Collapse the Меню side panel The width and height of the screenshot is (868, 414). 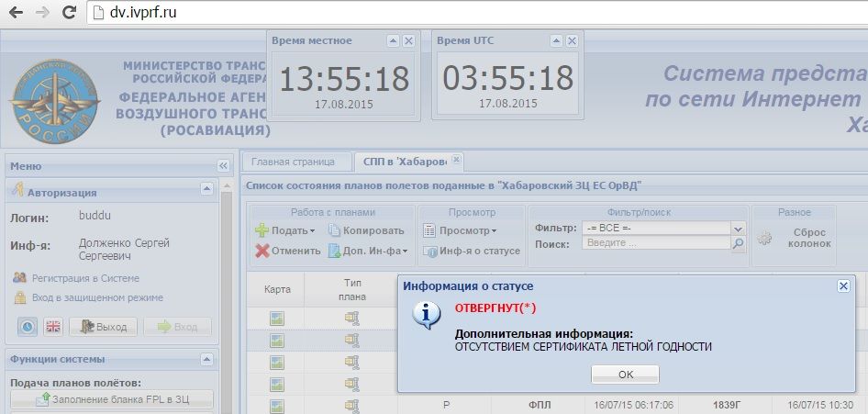[x=223, y=165]
